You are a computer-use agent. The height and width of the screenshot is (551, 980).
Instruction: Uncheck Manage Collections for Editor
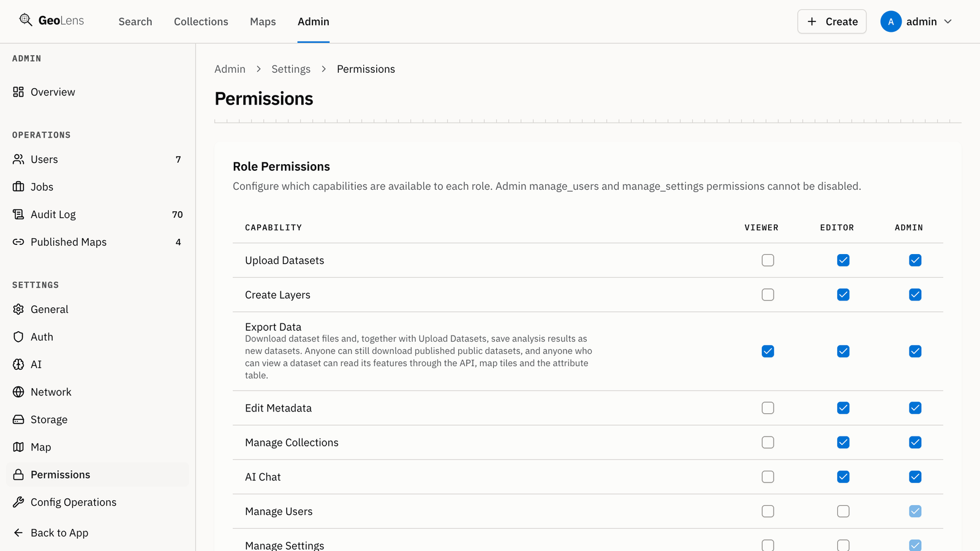843,442
